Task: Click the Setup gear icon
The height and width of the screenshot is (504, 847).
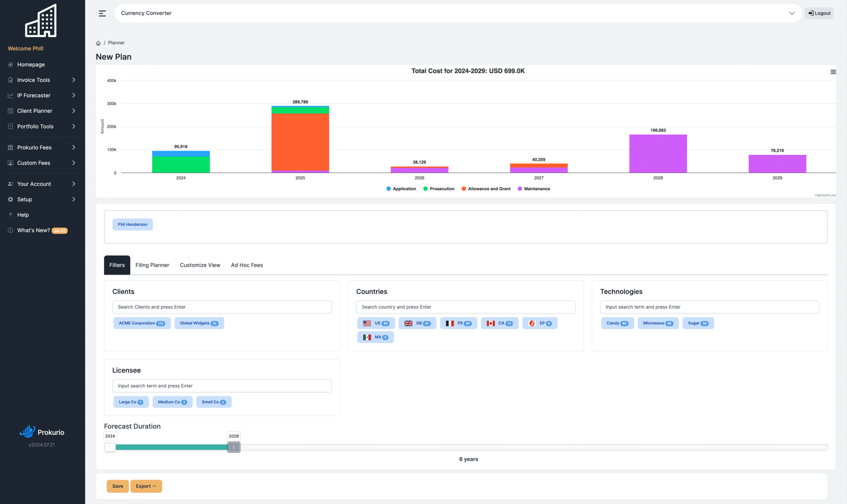Action: (11, 199)
